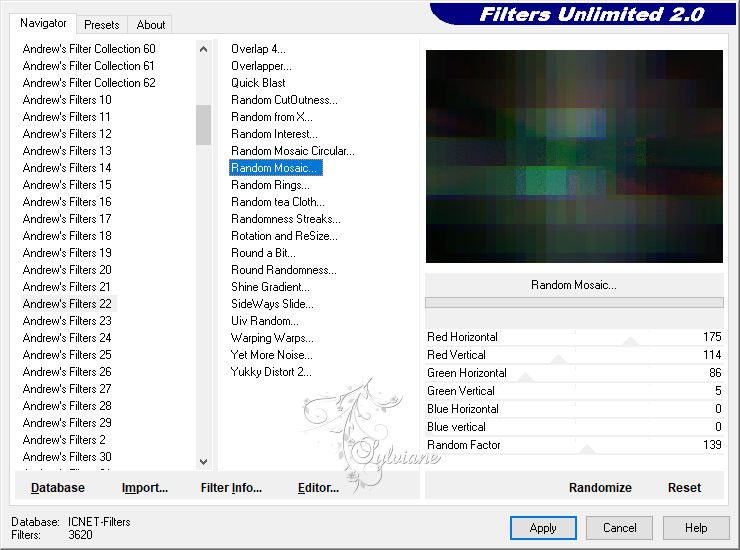
Task: Choose the Warping Warps... filter
Action: [x=272, y=338]
